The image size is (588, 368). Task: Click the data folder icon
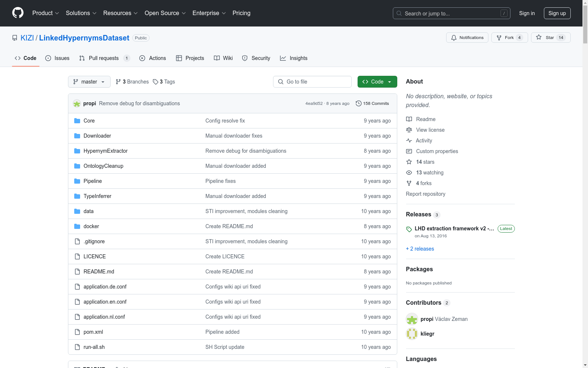click(x=77, y=211)
